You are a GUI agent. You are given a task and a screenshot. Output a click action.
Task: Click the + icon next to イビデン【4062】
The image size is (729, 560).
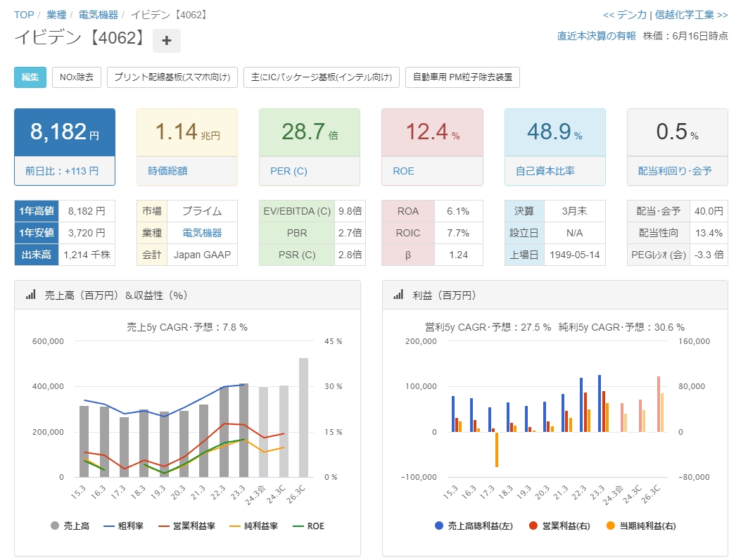166,42
